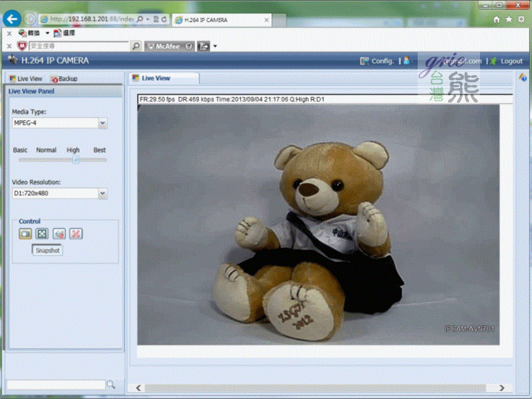This screenshot has width=532, height=399.
Task: Click the red fourth icon in Control
Action: [76, 234]
